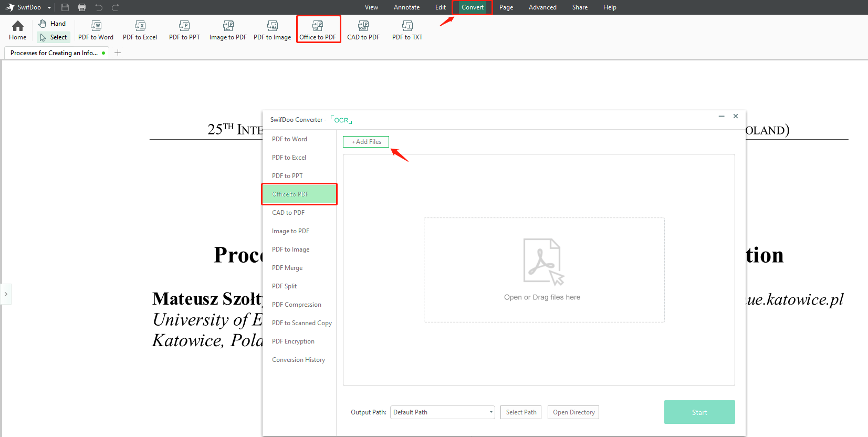Select PDF to Scanned Copy in sidebar
This screenshot has width=868, height=437.
(x=299, y=323)
